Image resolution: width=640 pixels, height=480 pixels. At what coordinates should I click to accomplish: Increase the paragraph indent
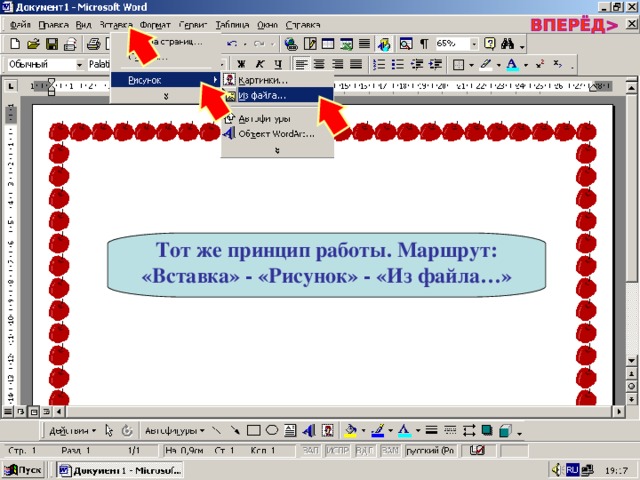[436, 64]
